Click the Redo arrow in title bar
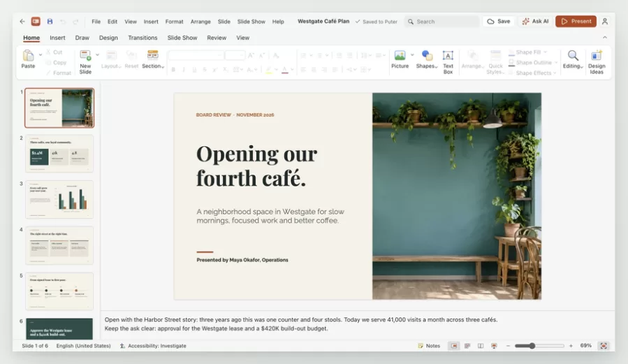This screenshot has width=628, height=364. 75,22
